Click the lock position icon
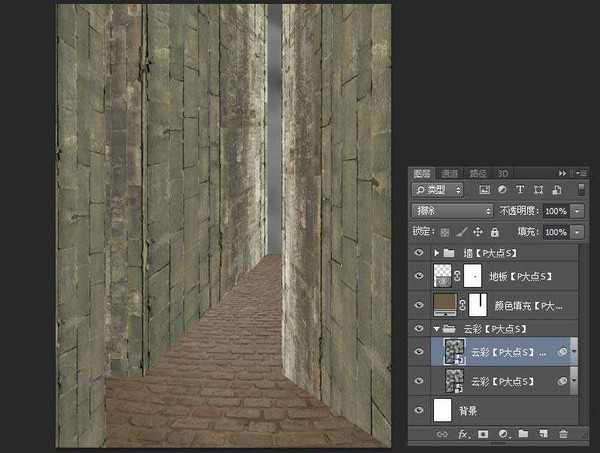 [477, 232]
